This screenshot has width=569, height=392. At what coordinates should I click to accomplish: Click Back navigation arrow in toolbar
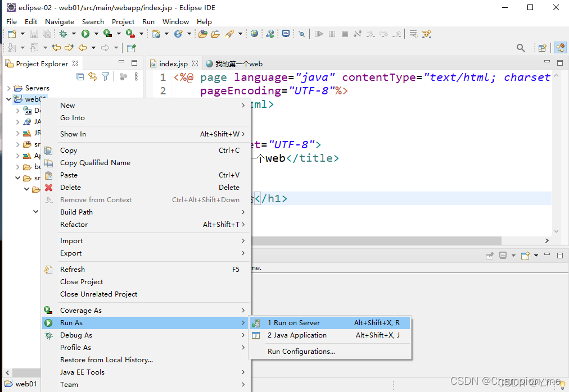coord(83,48)
